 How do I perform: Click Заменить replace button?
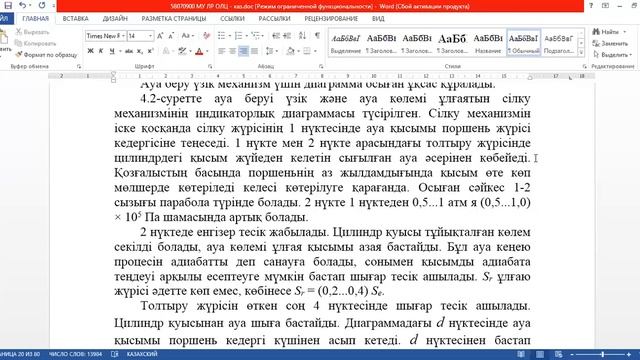(610, 43)
